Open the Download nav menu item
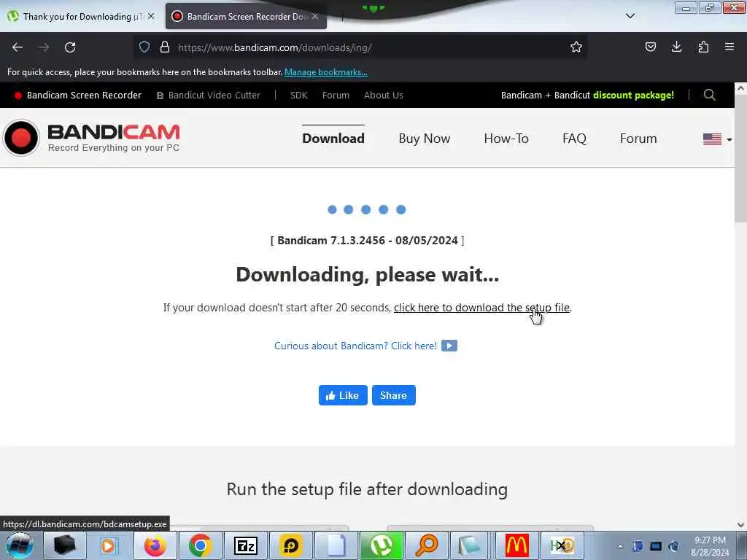This screenshot has width=747, height=560. tap(333, 139)
